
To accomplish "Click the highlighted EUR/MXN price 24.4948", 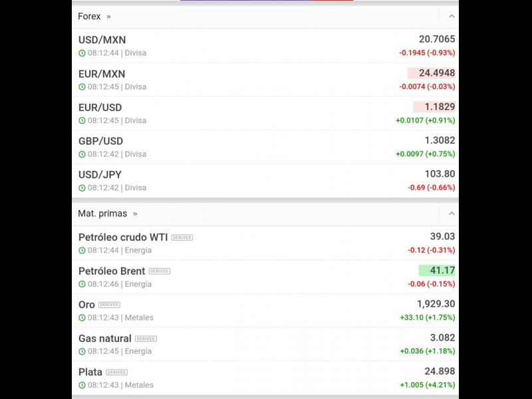I will tap(432, 73).
